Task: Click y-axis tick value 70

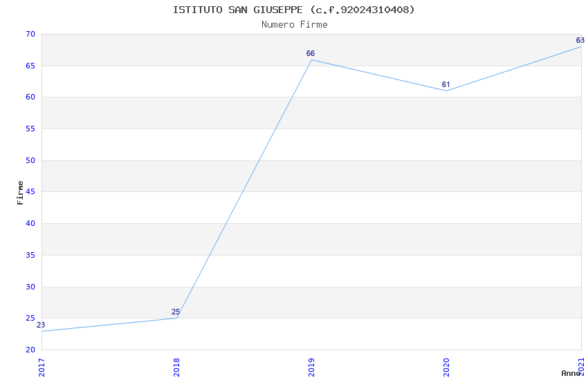Action: [30, 34]
